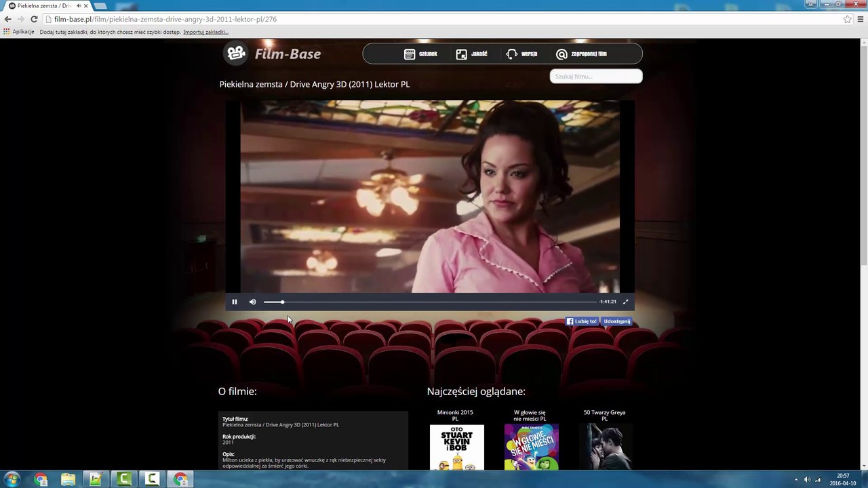
Task: Open the green chart app in taskbar
Action: [96, 479]
